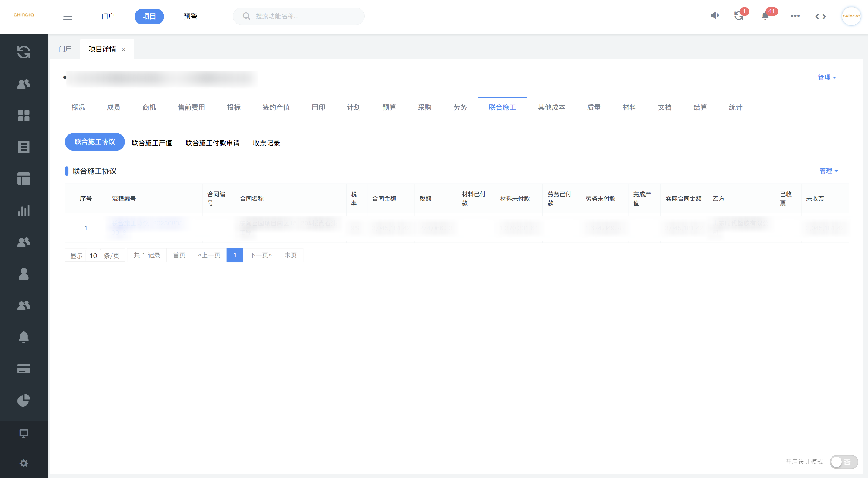The height and width of the screenshot is (478, 868).
Task: Click the pie chart sidebar icon
Action: pyautogui.click(x=24, y=400)
